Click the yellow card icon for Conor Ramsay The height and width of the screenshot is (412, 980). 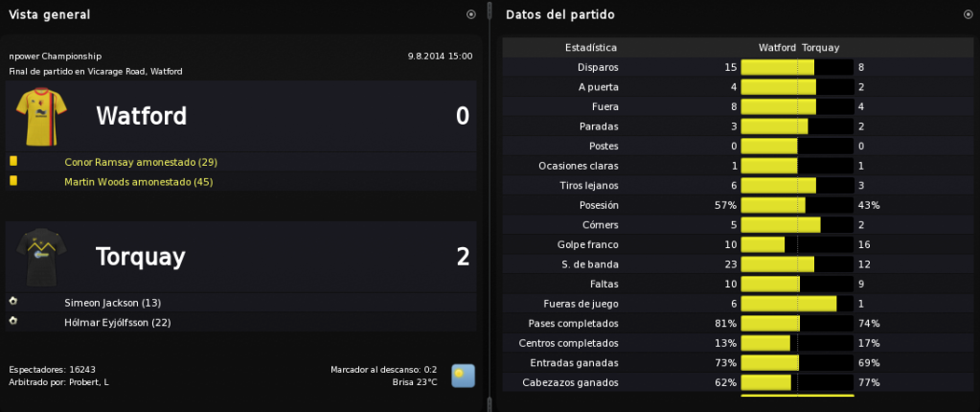click(13, 161)
